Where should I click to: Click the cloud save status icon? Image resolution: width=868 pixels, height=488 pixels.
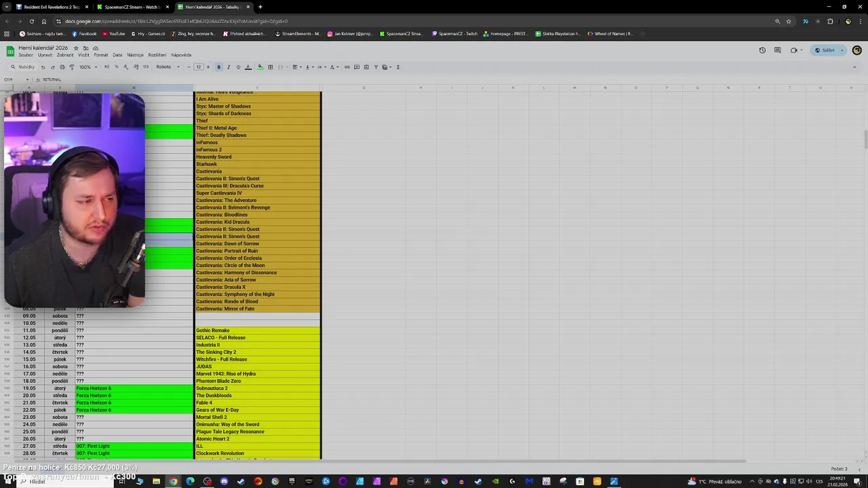click(x=96, y=48)
